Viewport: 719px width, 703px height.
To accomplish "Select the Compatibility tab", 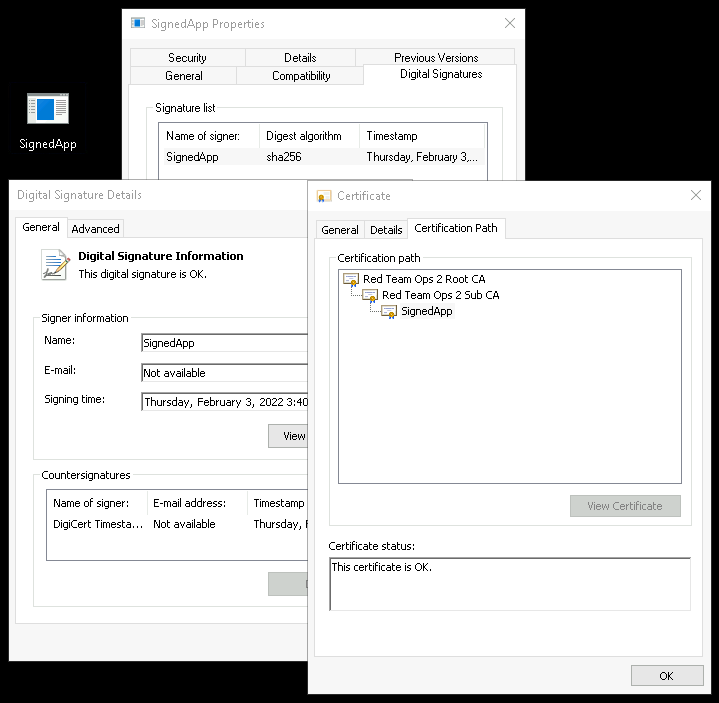I will click(301, 76).
